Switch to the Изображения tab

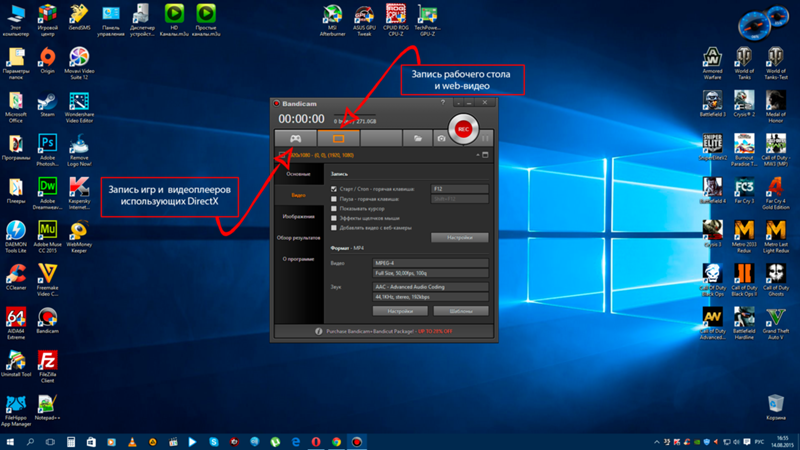(298, 216)
